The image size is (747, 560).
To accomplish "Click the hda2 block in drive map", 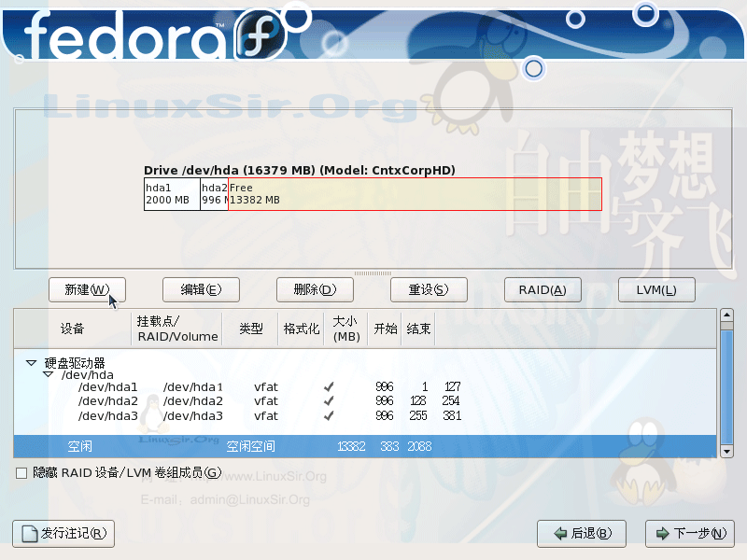I will [214, 194].
